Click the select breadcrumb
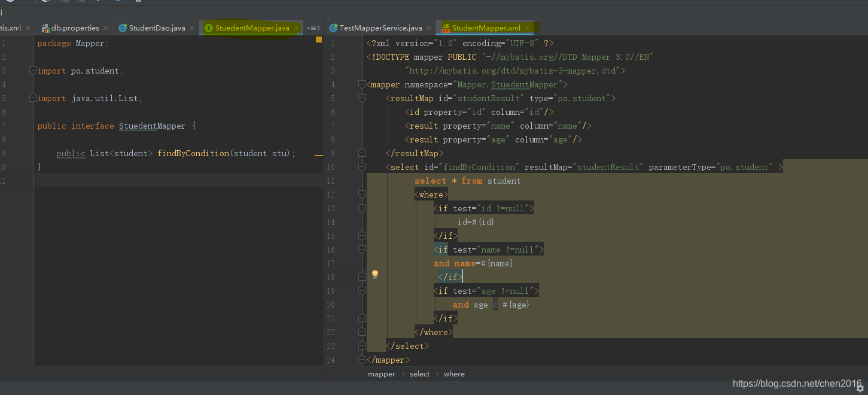This screenshot has width=868, height=395. [x=419, y=374]
